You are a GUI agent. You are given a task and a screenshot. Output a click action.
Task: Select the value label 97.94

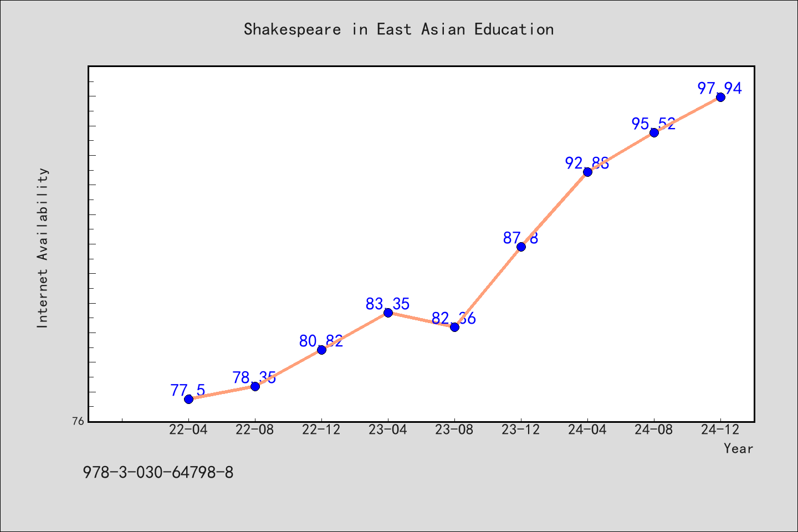[720, 88]
